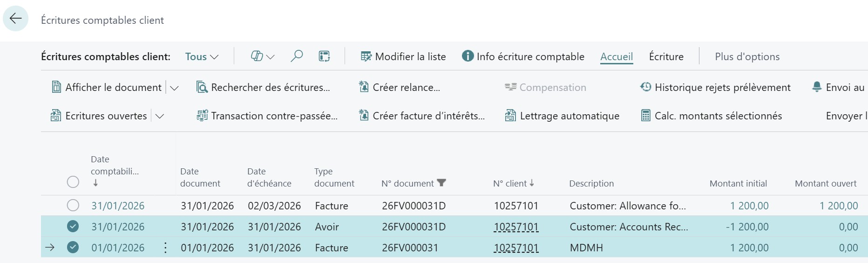Click Calc. montants sélectionnés button
Image resolution: width=868 pixels, height=263 pixels.
[712, 116]
